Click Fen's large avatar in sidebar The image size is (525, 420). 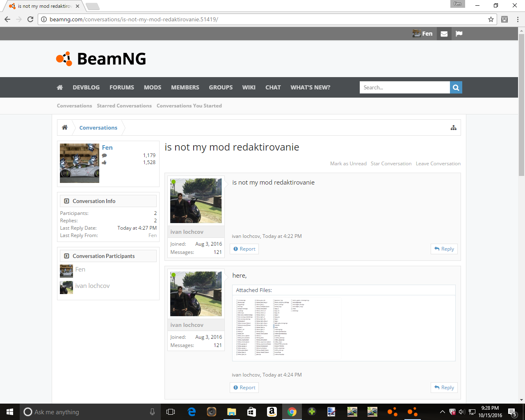(x=80, y=163)
